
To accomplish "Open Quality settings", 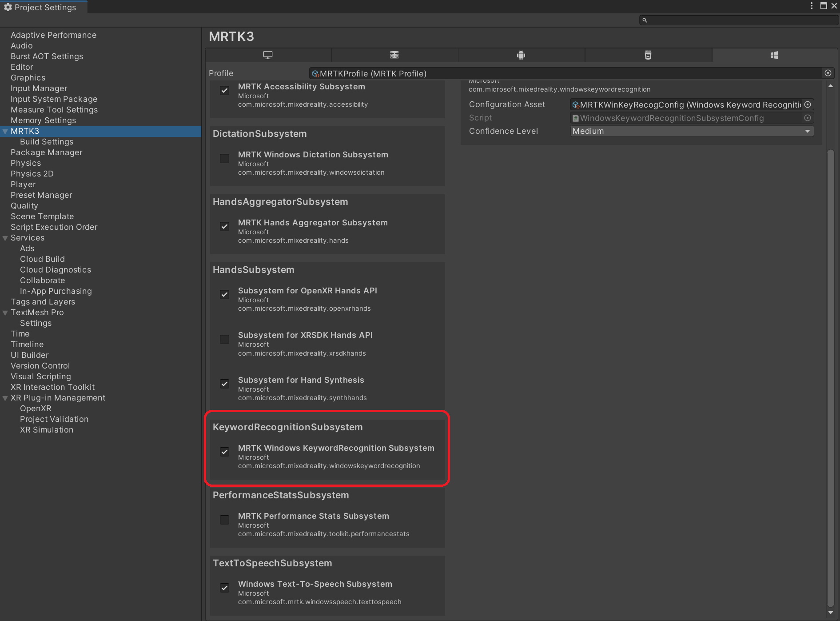I will pos(24,206).
